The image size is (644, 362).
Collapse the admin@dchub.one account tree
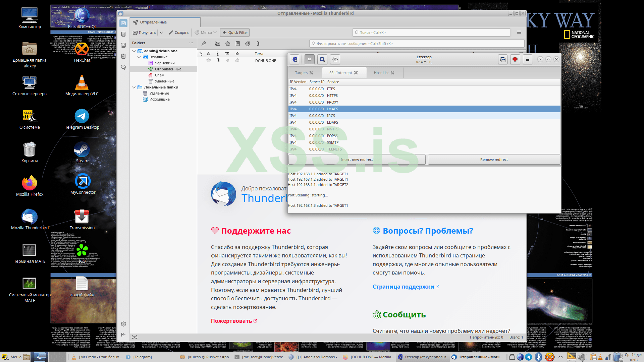point(134,51)
